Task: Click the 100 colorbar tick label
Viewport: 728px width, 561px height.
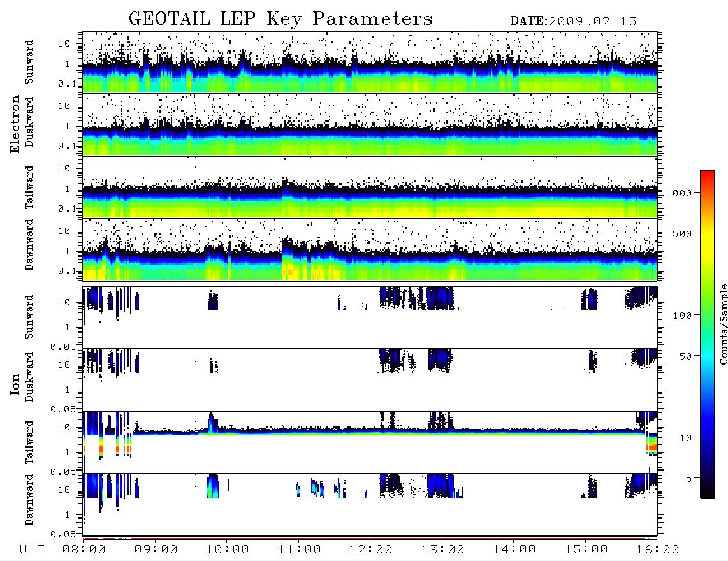Action: (x=683, y=316)
